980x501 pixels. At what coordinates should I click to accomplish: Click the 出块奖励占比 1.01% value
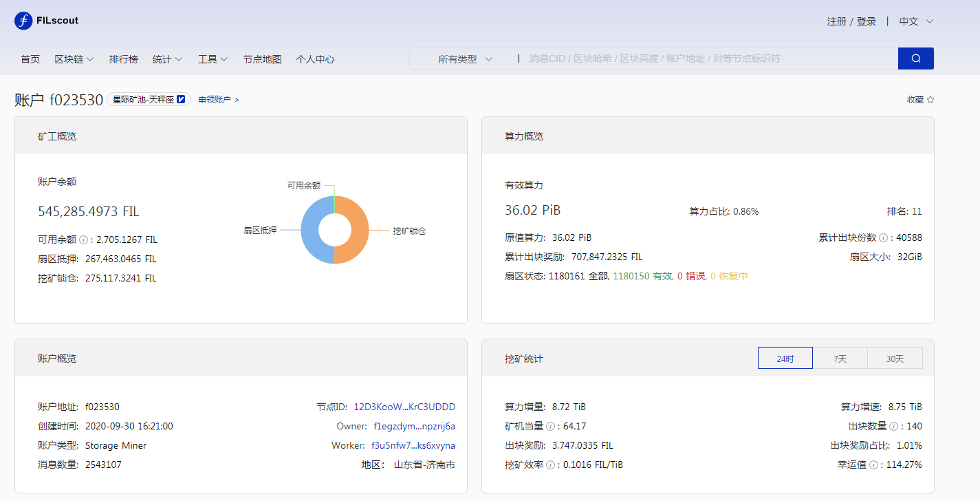tap(910, 446)
